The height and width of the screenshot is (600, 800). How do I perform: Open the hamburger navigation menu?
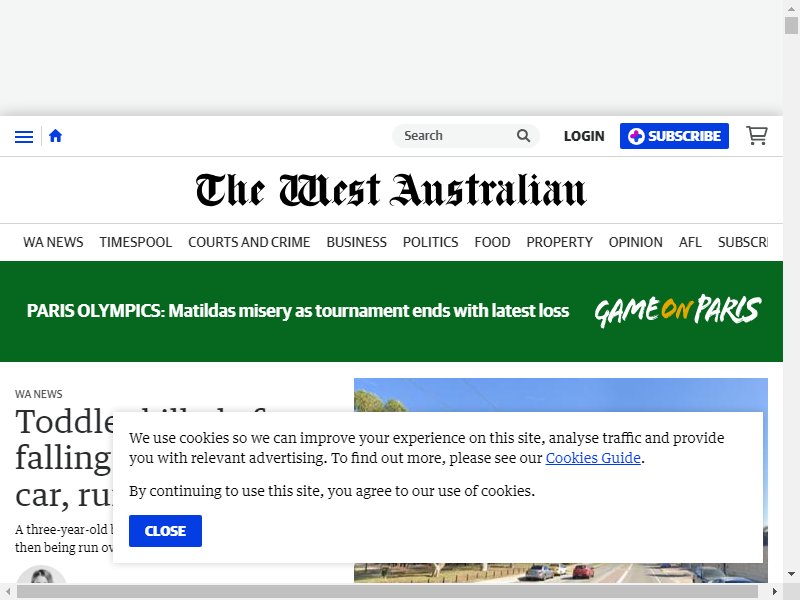point(24,136)
